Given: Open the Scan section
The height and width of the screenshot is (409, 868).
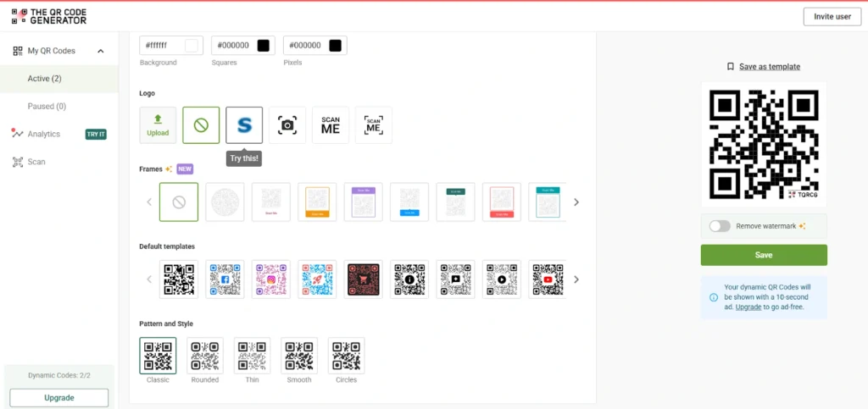Looking at the screenshot, I should click(x=36, y=162).
